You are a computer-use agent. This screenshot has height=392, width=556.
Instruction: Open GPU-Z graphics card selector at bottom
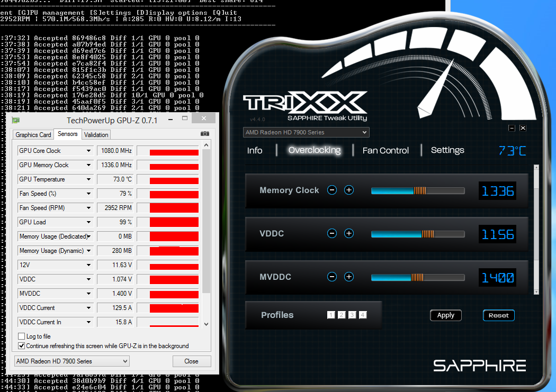[72, 361]
